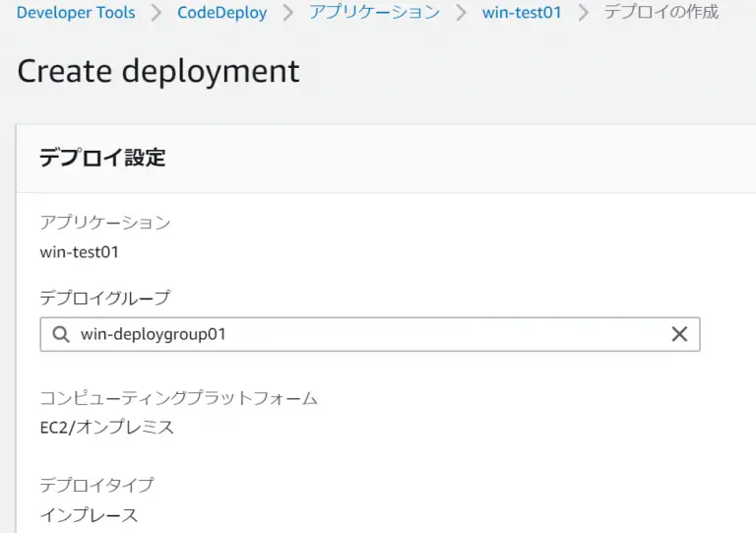Click the アプリケーション field label
Viewport: 756px width, 533px height.
tap(105, 223)
